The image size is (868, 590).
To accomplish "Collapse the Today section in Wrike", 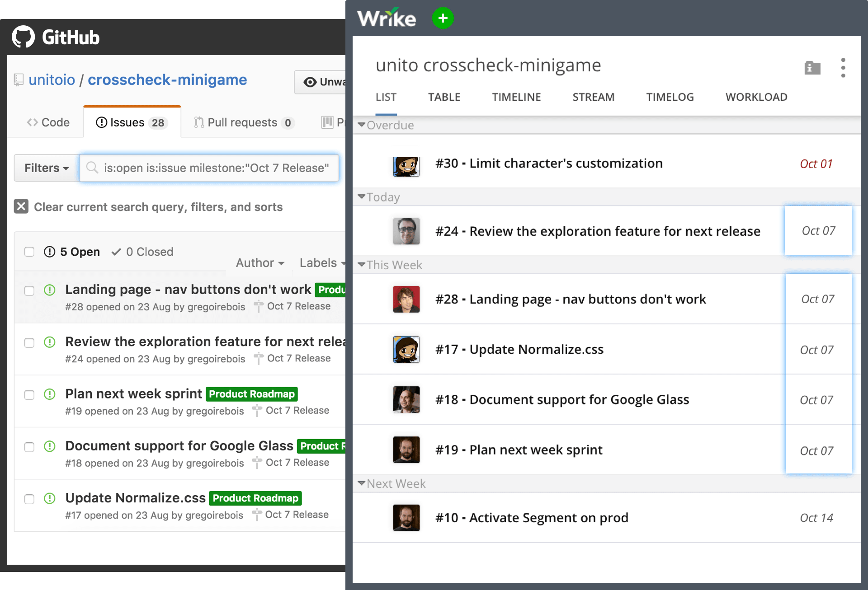I will click(361, 197).
